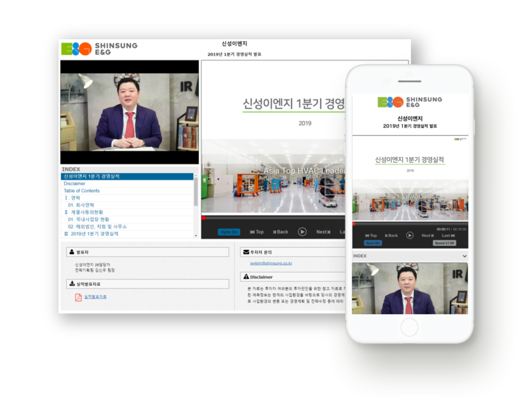Select index entry 01. 회사연혁
Screen dimensions: 532x407
tap(127, 205)
